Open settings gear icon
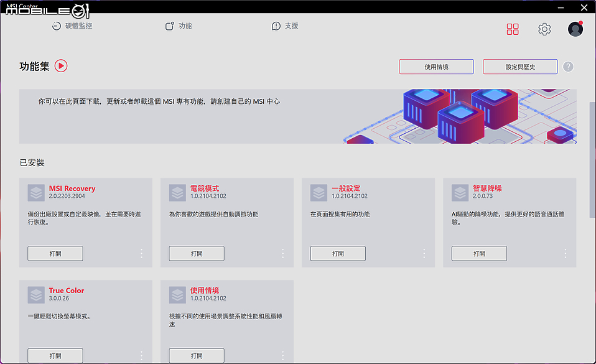The image size is (596, 364). point(544,29)
